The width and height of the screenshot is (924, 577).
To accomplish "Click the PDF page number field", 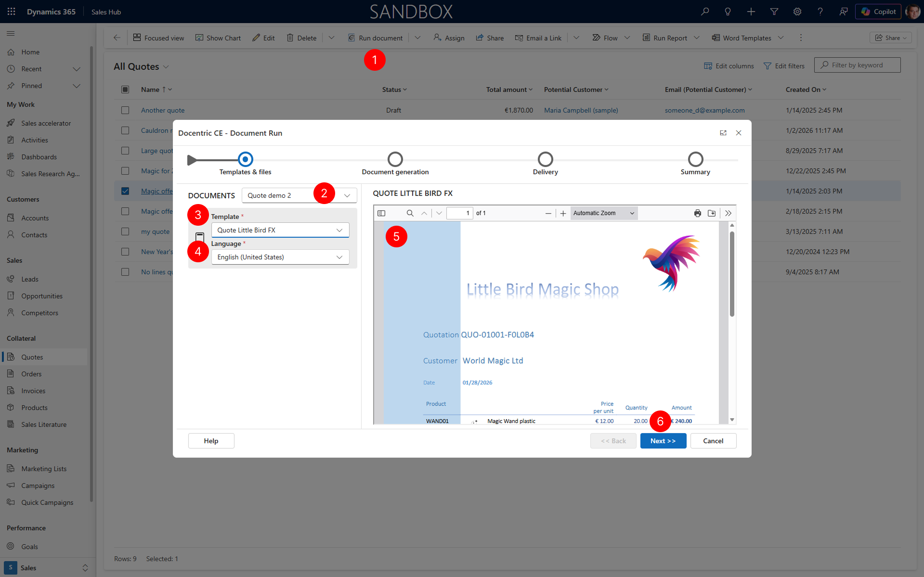I will 460,213.
